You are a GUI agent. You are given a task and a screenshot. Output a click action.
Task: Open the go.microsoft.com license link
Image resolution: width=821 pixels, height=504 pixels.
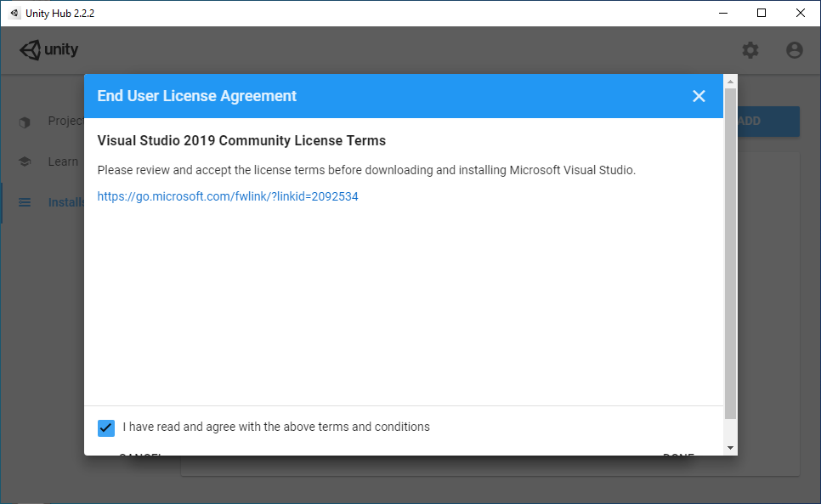[x=228, y=196]
